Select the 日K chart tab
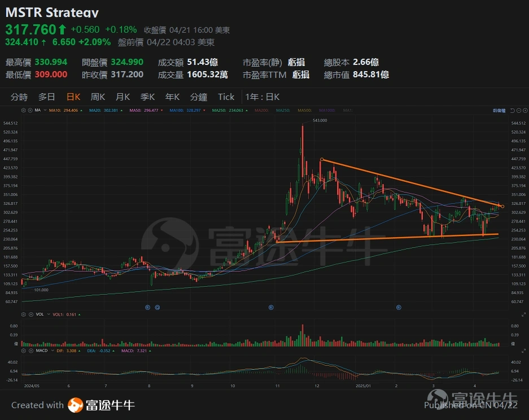This screenshot has width=529, height=420. tap(73, 97)
